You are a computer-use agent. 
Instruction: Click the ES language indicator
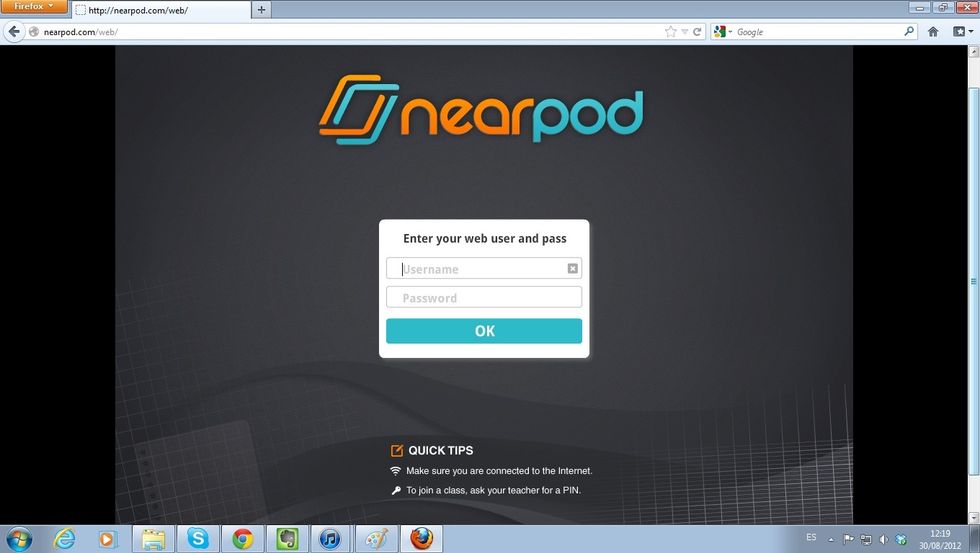point(811,537)
